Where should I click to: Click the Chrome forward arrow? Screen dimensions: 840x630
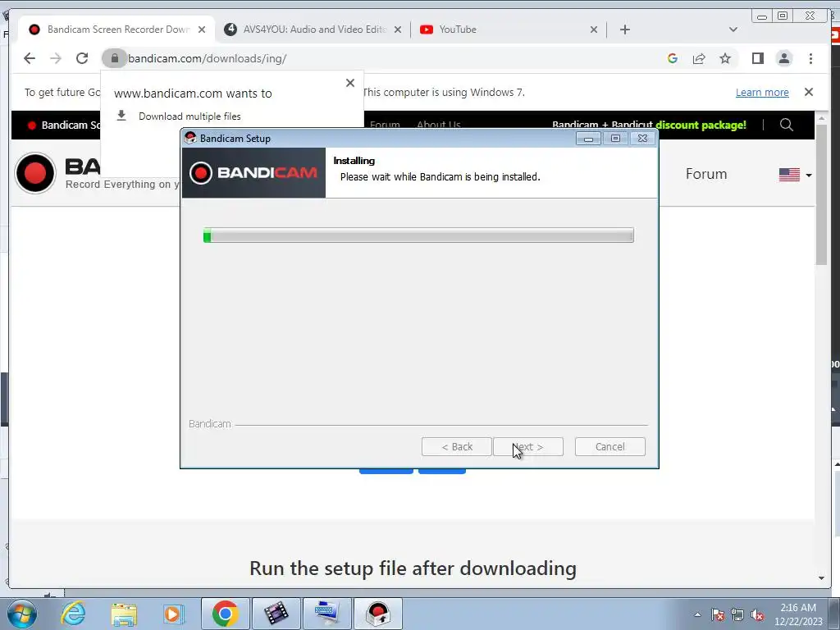56,58
